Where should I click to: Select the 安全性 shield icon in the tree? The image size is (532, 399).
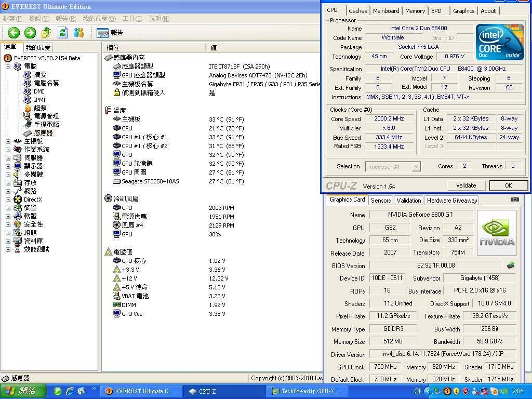point(18,224)
